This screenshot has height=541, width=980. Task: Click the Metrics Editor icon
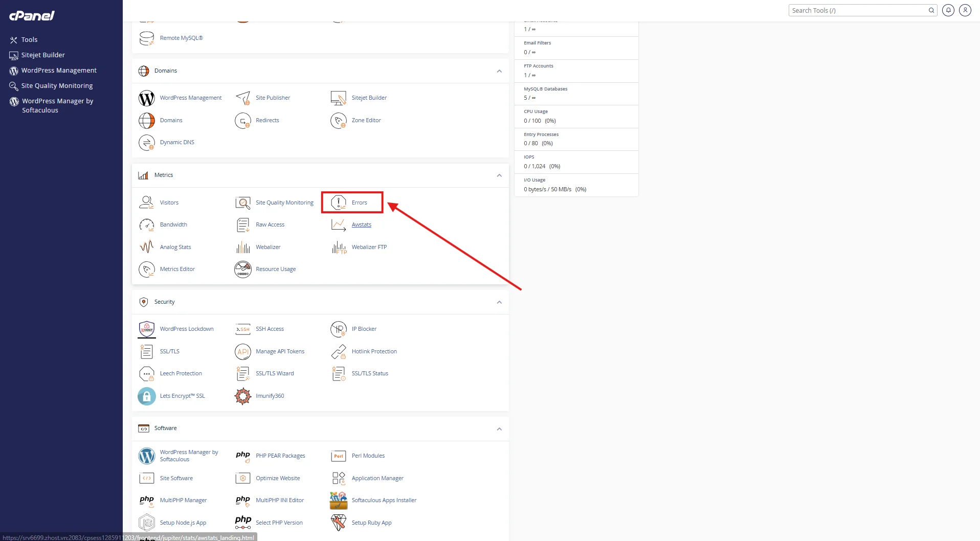[x=146, y=269]
